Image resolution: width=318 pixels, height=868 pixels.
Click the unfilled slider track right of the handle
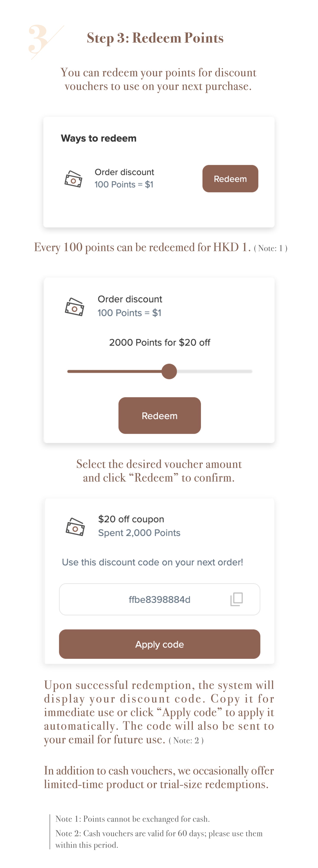(x=215, y=371)
